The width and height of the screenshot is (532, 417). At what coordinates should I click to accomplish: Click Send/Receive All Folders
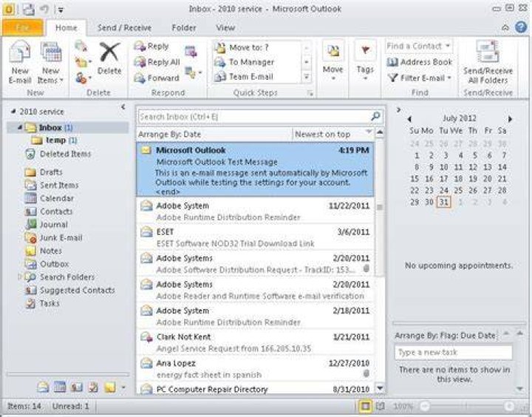tap(488, 63)
